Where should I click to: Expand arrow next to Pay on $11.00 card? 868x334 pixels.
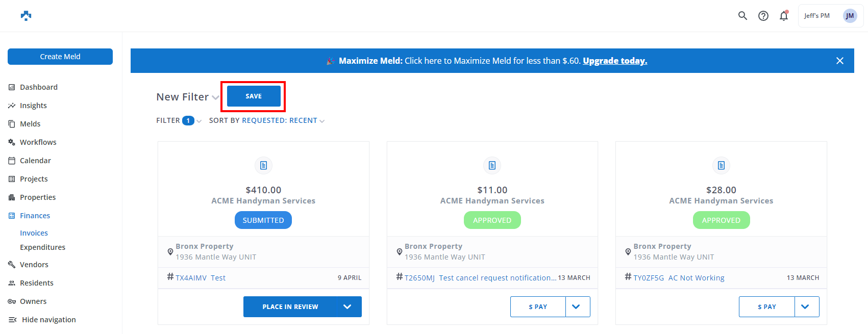(577, 307)
